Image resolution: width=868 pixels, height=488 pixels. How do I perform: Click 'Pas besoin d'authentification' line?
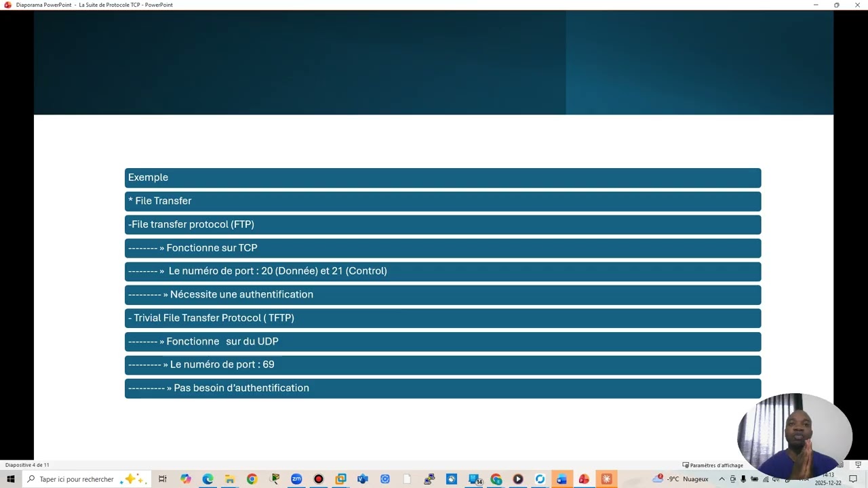443,388
